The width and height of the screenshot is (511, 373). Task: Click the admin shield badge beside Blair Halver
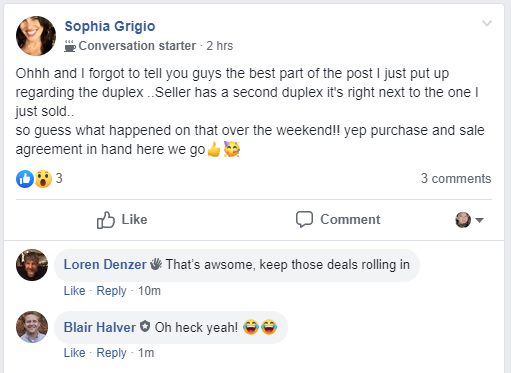[145, 326]
